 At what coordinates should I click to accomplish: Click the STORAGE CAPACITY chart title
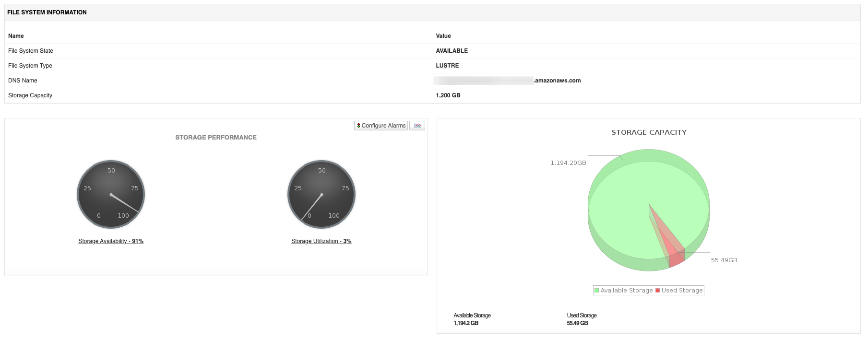[x=649, y=132]
